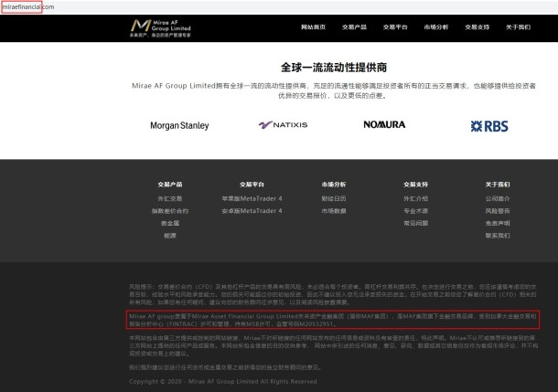Select 交易平台 in the header navigation bar
This screenshot has width=558, height=392.
point(395,27)
